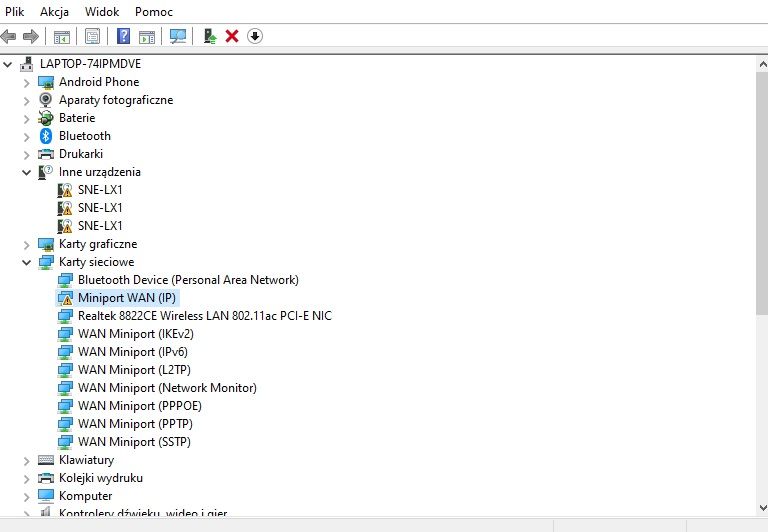Select the Klawiatury label
Image resolution: width=768 pixels, height=532 pixels.
pos(86,460)
